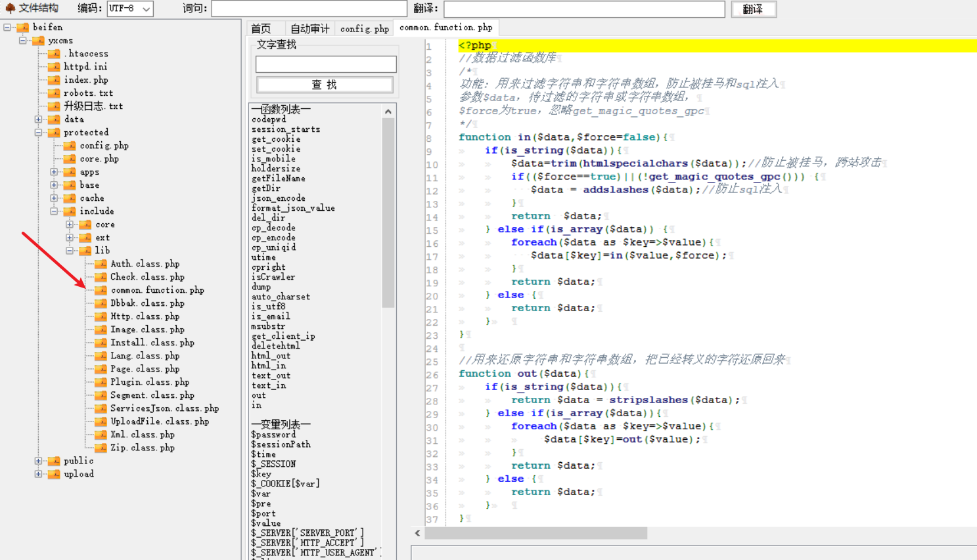Click the UploadFile.class.php file icon
Screen dimensions: 977x560
(x=101, y=421)
